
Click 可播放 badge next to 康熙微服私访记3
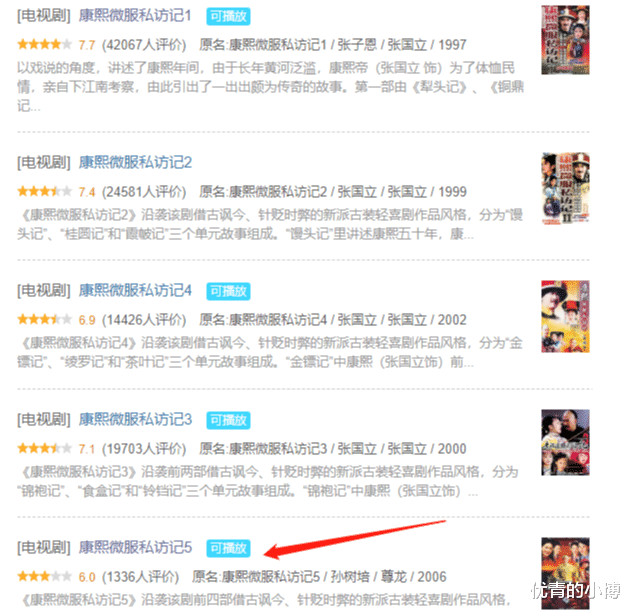[228, 420]
